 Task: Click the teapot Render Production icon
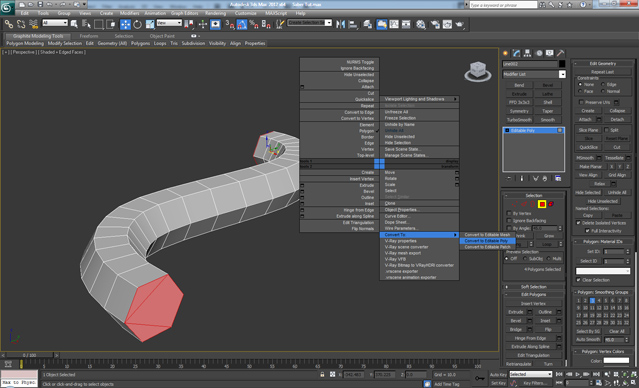pyautogui.click(x=460, y=24)
